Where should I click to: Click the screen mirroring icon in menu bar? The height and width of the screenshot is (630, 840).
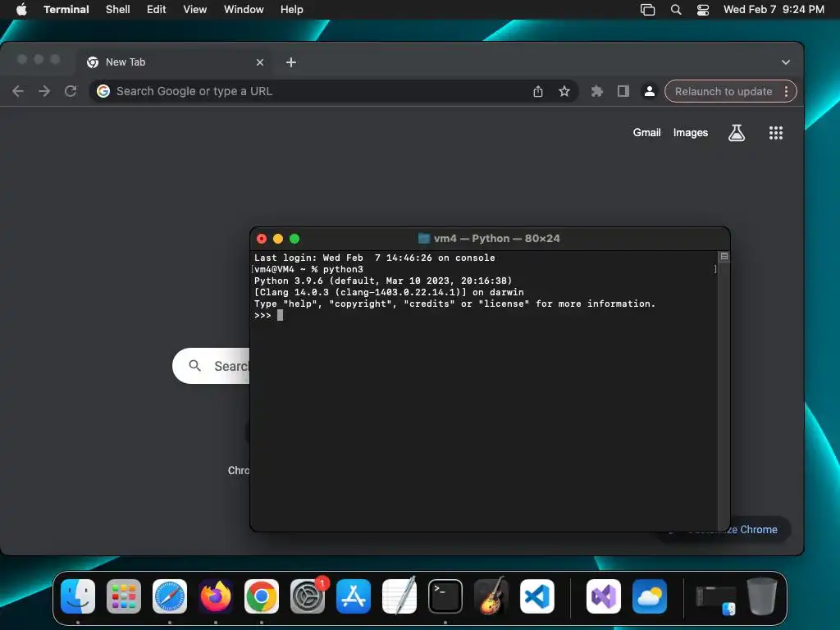tap(648, 10)
